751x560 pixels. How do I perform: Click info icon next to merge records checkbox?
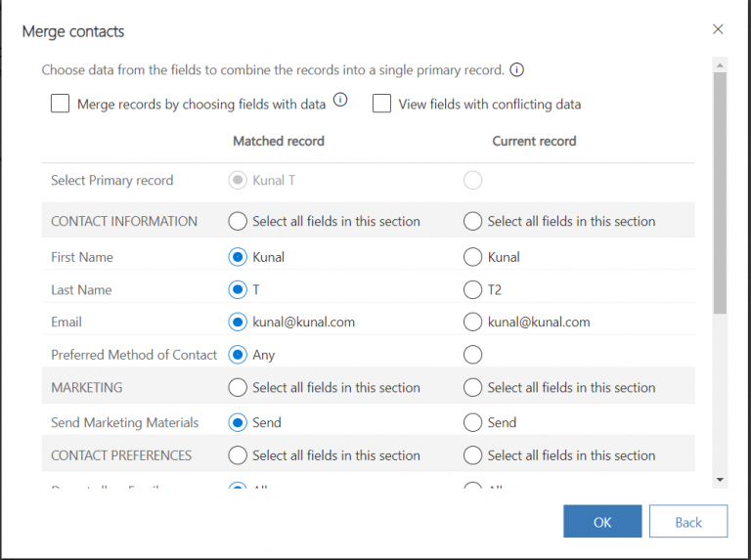click(x=341, y=100)
